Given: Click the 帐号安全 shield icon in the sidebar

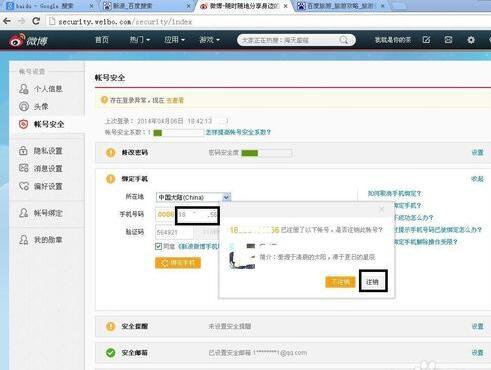Looking at the screenshot, I should click(x=23, y=124).
